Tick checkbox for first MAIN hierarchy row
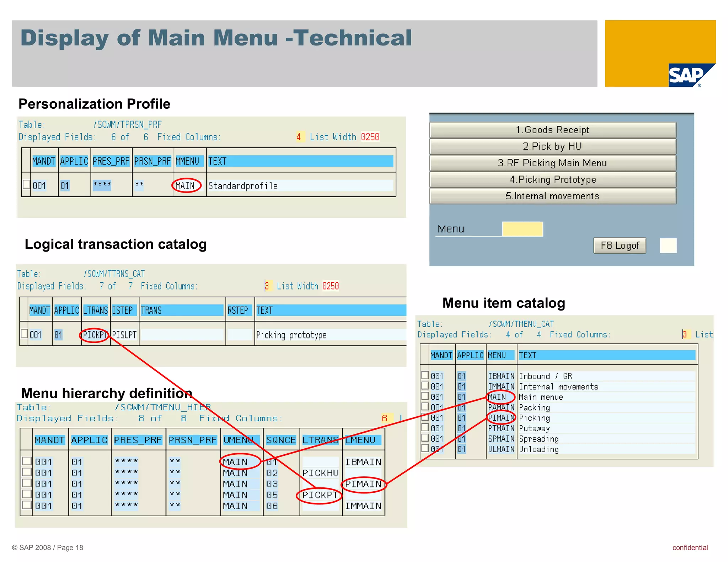The image size is (728, 562). (x=27, y=461)
